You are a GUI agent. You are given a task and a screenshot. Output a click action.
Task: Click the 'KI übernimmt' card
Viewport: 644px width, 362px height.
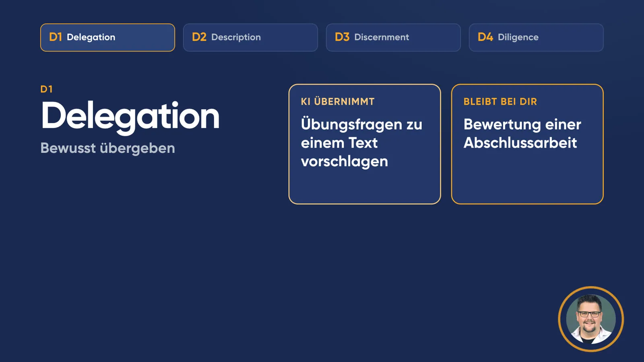pos(365,144)
